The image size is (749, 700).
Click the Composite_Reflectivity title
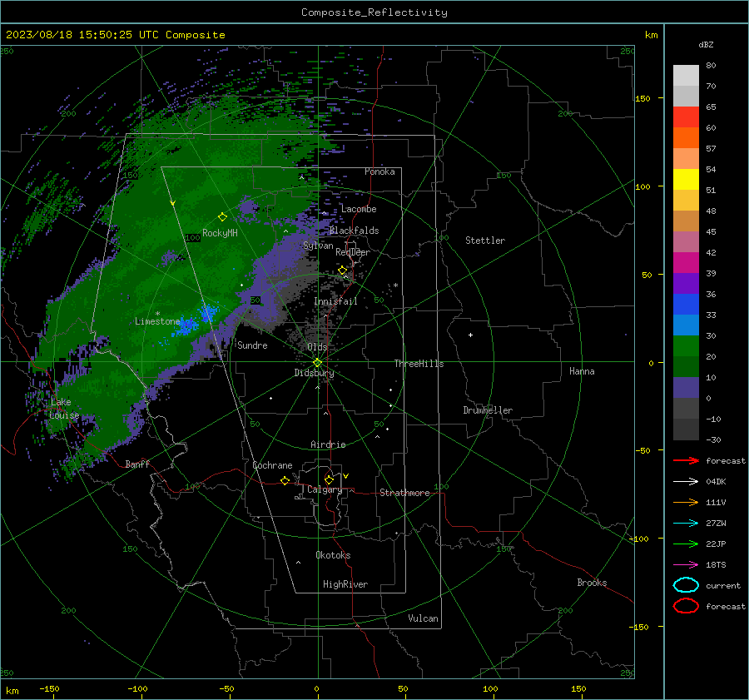click(374, 12)
